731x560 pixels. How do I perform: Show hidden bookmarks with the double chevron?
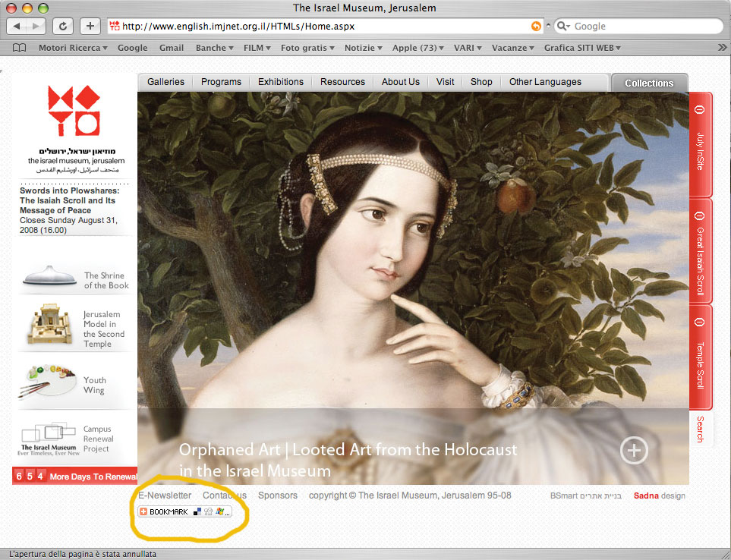pyautogui.click(x=722, y=48)
